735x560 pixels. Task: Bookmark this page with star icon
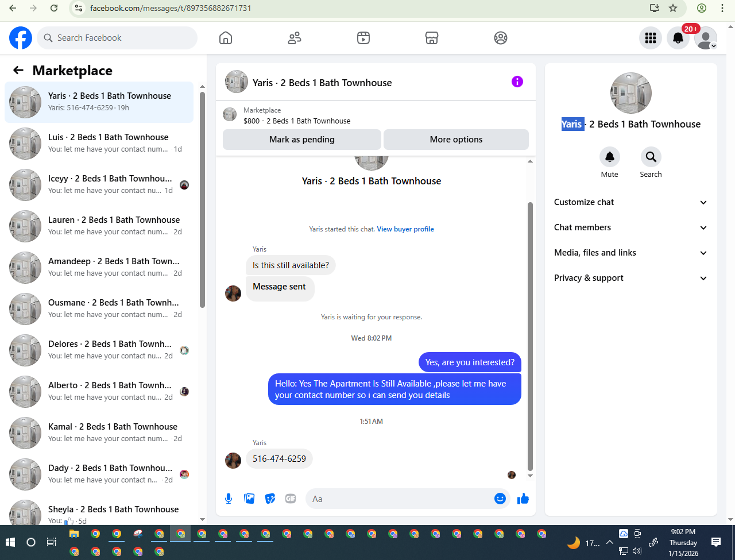pos(673,8)
